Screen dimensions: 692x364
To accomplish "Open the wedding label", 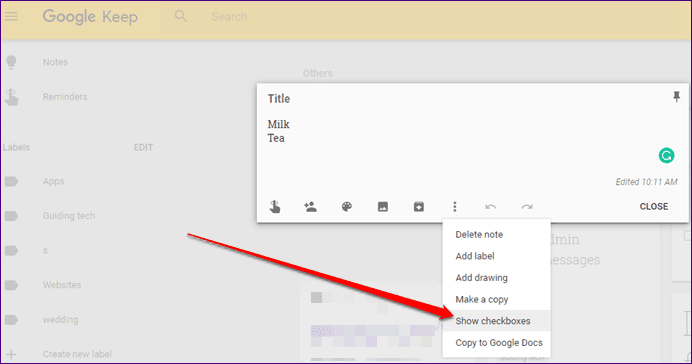I will (60, 319).
